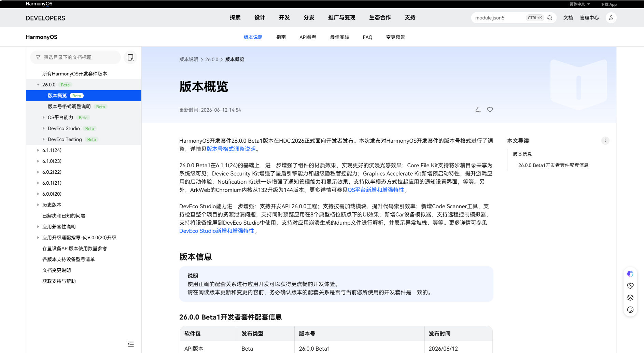
Task: Expand the DevEco Studio tree node
Action: pyautogui.click(x=43, y=128)
